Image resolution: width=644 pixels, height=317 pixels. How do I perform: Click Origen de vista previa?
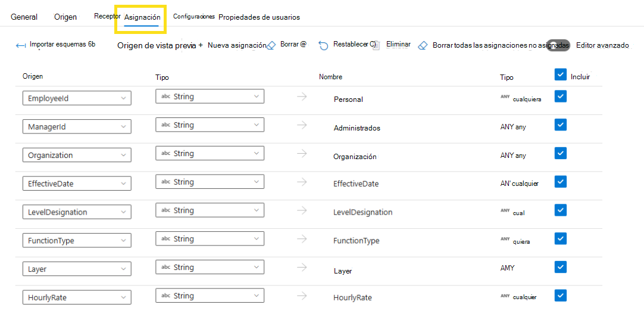tap(157, 45)
